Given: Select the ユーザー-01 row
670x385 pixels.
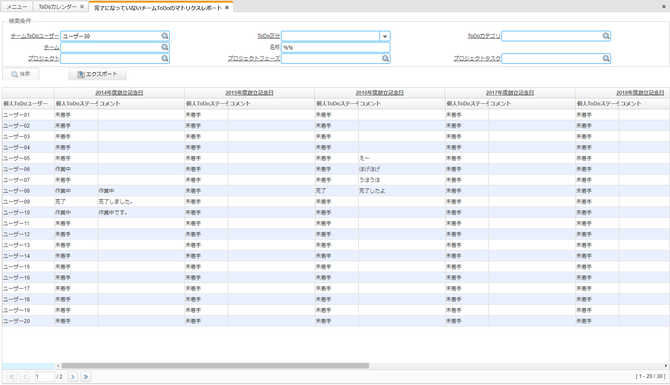Looking at the screenshot, I should 335,115.
